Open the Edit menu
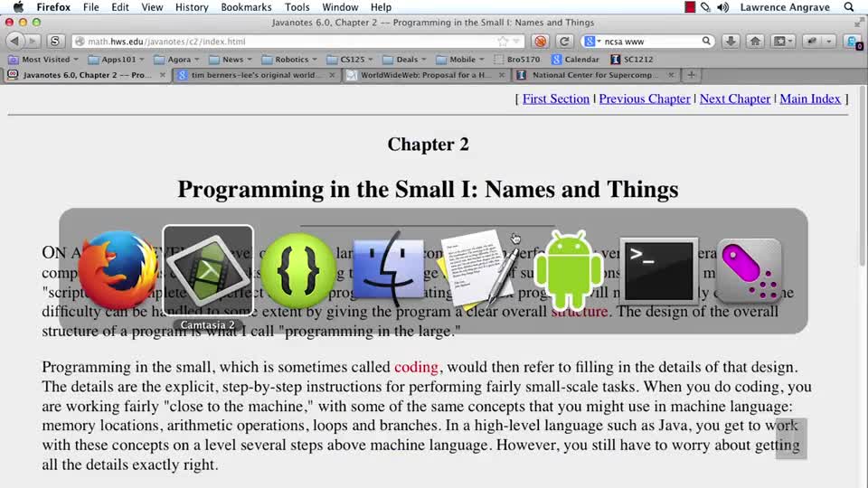868x488 pixels. [x=120, y=7]
